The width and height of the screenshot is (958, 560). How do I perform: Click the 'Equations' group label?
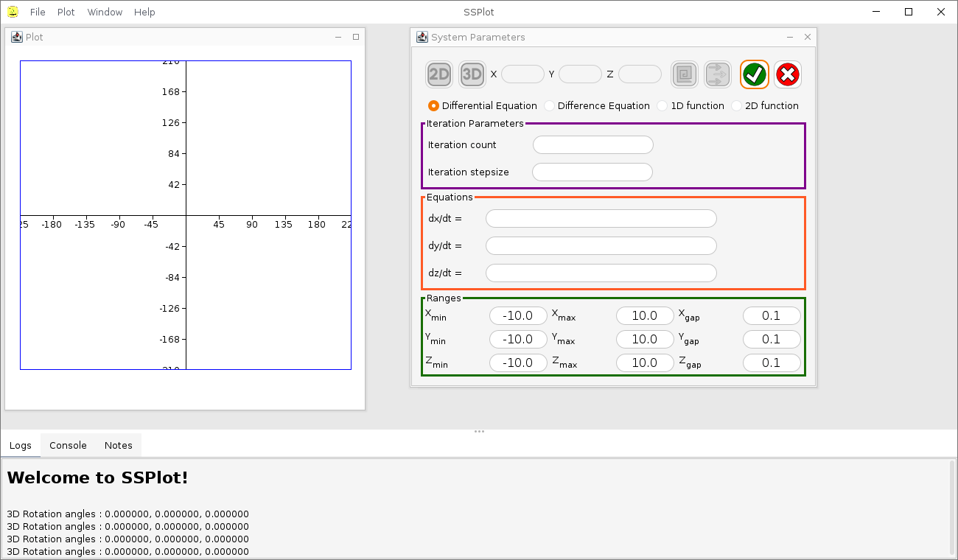point(450,197)
